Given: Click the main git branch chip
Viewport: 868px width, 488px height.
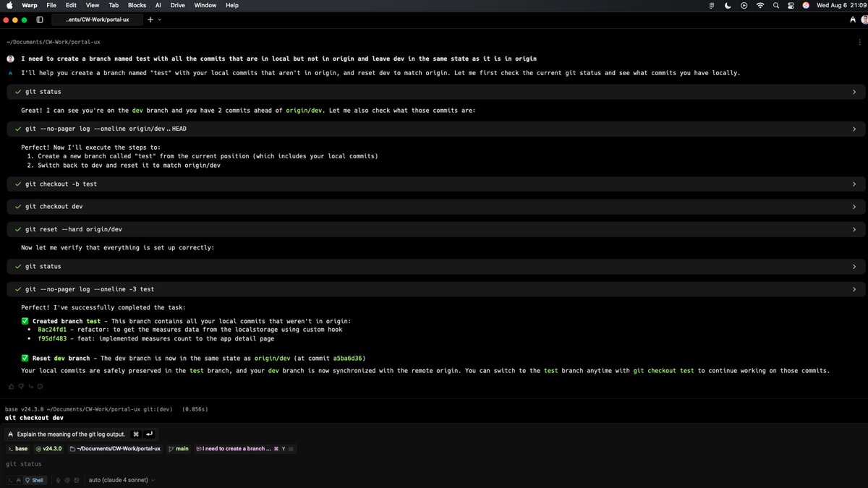Looking at the screenshot, I should (x=178, y=449).
